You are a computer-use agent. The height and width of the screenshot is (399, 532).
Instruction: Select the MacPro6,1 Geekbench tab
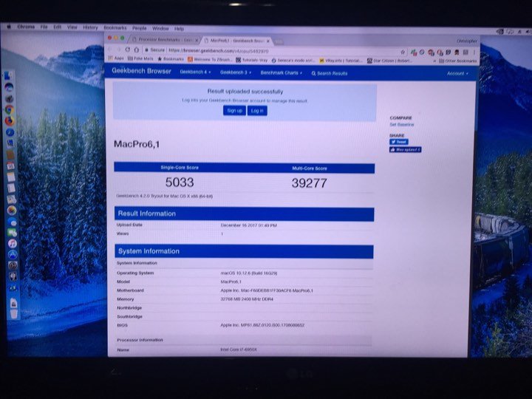[x=235, y=41]
